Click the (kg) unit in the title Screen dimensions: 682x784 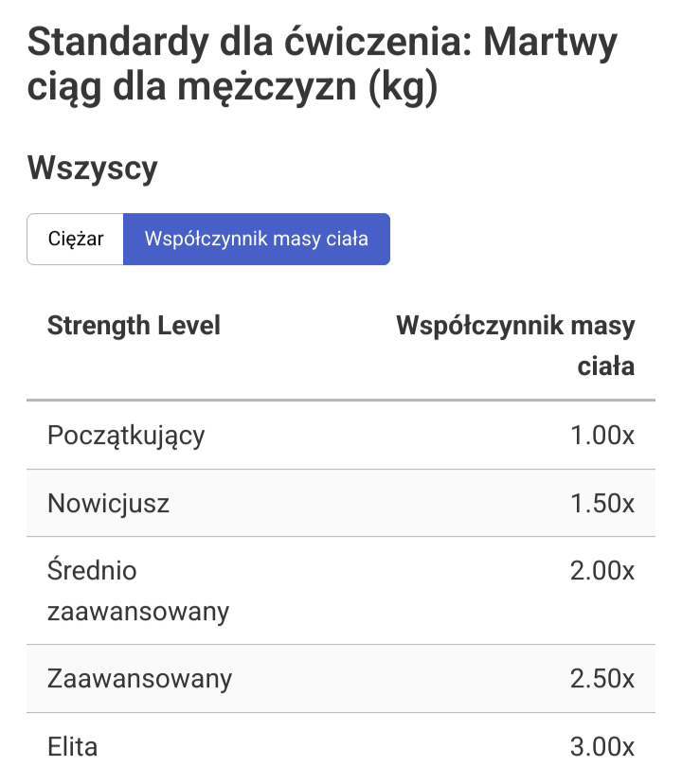[402, 90]
